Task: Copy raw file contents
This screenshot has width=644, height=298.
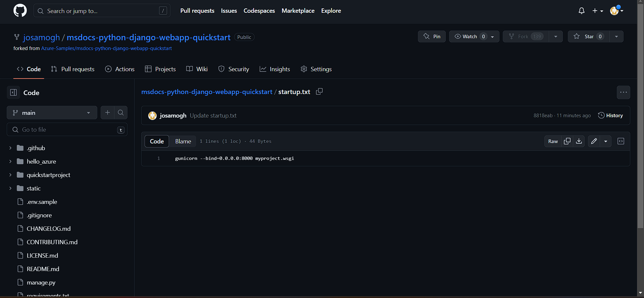Action: click(567, 141)
